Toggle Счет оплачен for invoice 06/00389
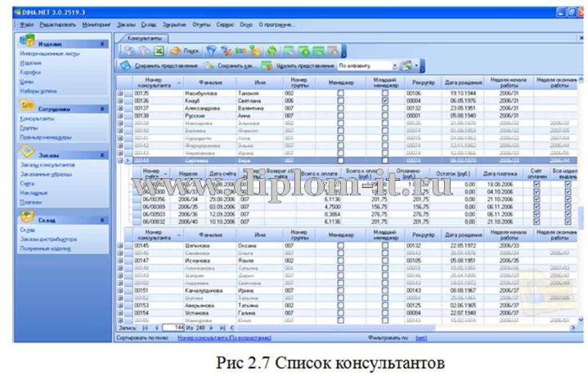 tap(536, 207)
